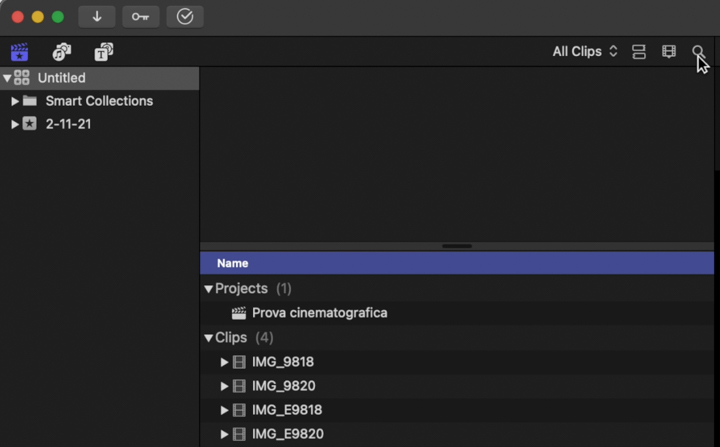Open Background Tasks checkmark button
The width and height of the screenshot is (720, 447).
coord(185,17)
